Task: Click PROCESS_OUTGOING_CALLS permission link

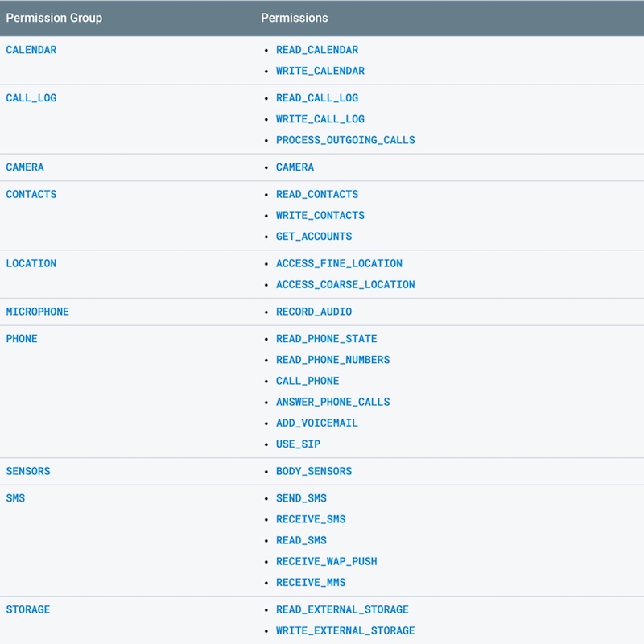Action: click(345, 140)
